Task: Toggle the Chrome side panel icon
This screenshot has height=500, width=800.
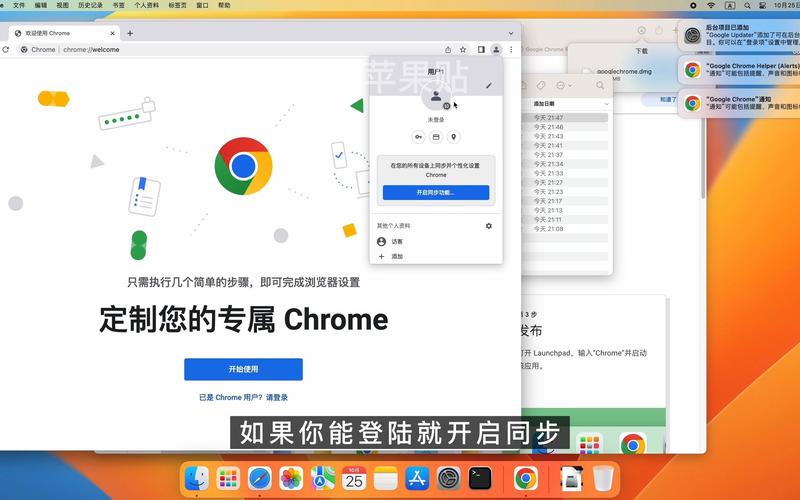Action: (481, 49)
